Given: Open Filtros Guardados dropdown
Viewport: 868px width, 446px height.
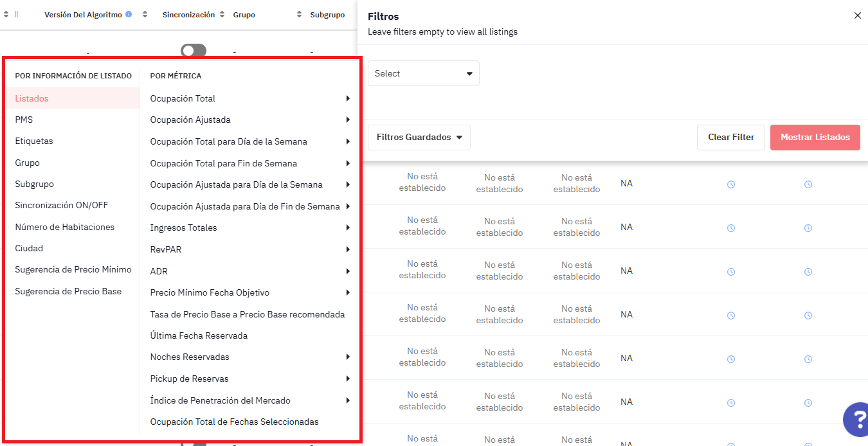Looking at the screenshot, I should [419, 138].
